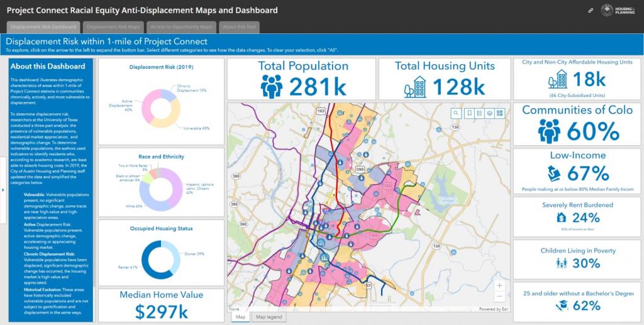This screenshot has width=644, height=325.
Task: Click the (6k City-Subsidized Units) note
Action: click(x=577, y=95)
